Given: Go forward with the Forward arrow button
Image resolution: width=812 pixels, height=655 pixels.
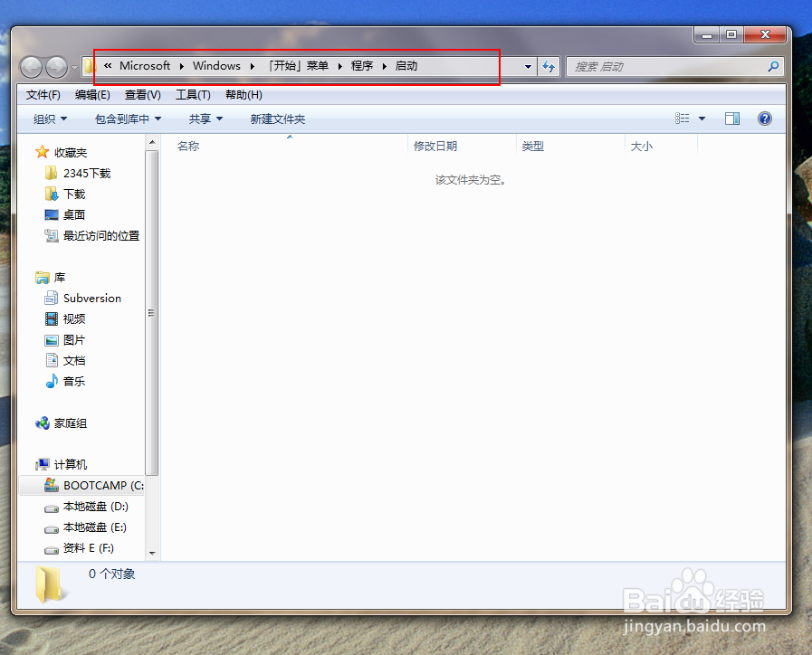Looking at the screenshot, I should tap(56, 67).
